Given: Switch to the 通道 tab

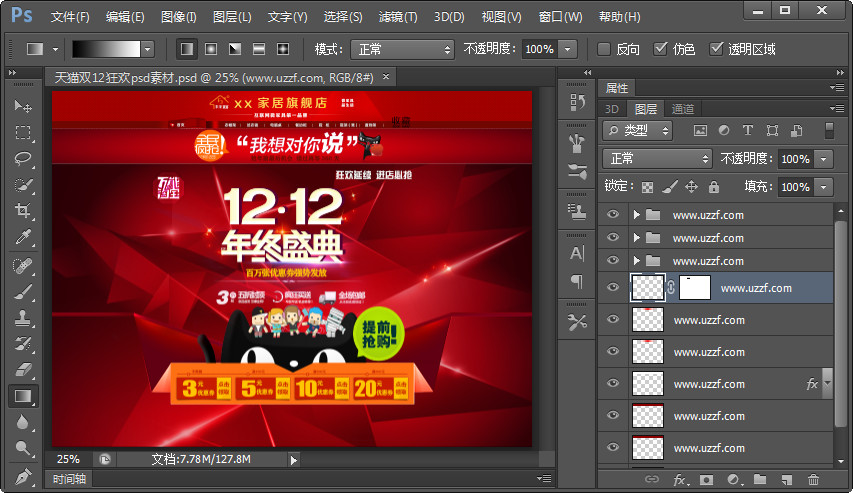Looking at the screenshot, I should tap(683, 109).
